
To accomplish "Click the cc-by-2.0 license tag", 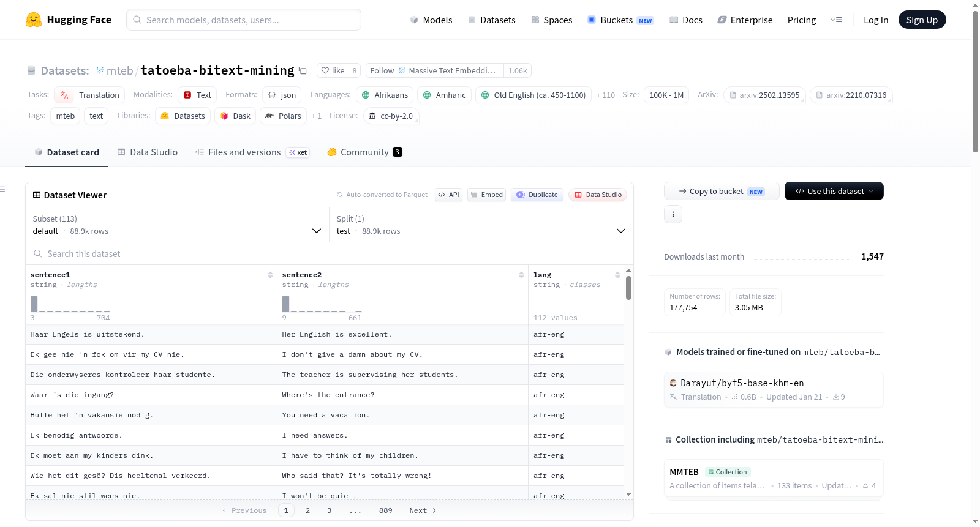I will coord(391,116).
